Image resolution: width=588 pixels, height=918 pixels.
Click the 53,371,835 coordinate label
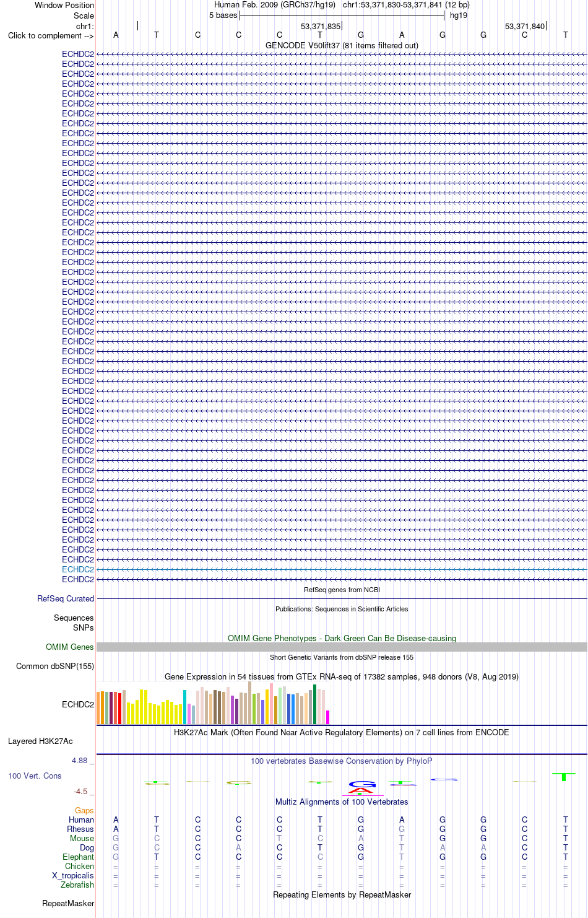coord(321,26)
